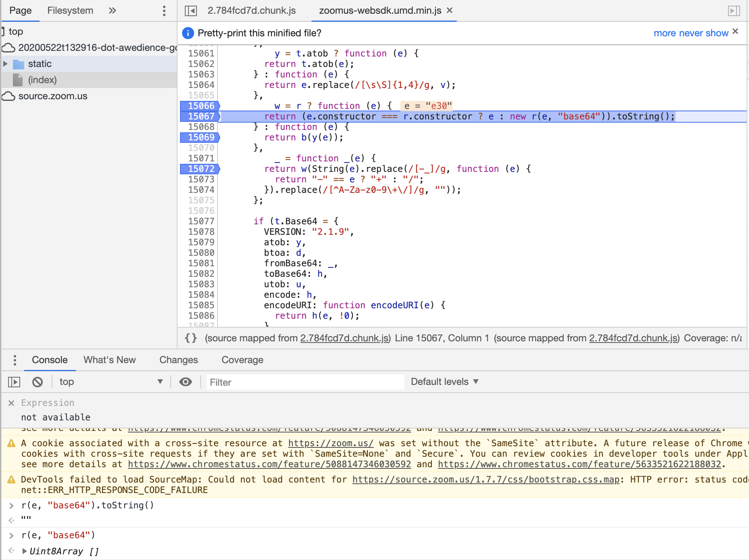Click the 'never show' link
Viewport: 749px width, 560px height.
[703, 33]
